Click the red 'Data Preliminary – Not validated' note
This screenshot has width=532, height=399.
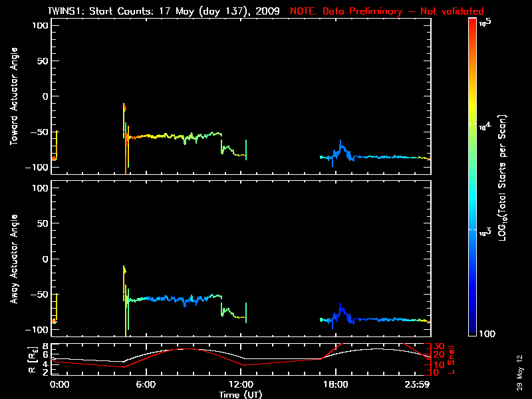[x=403, y=11]
